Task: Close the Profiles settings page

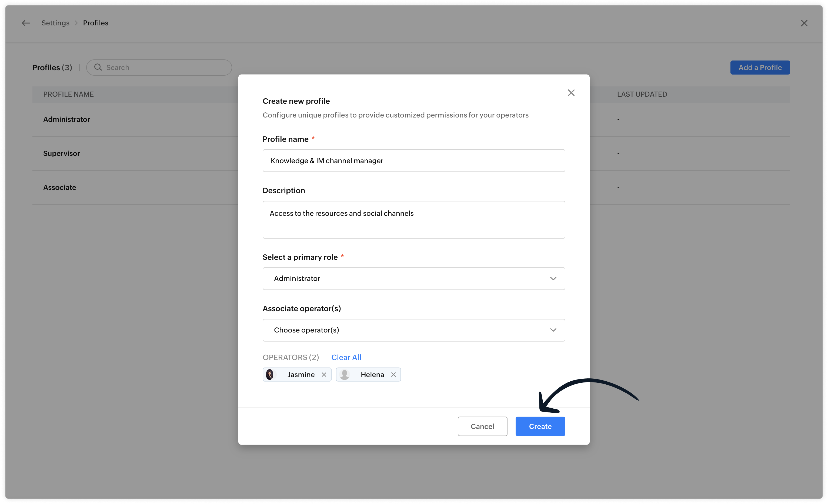Action: pos(804,23)
